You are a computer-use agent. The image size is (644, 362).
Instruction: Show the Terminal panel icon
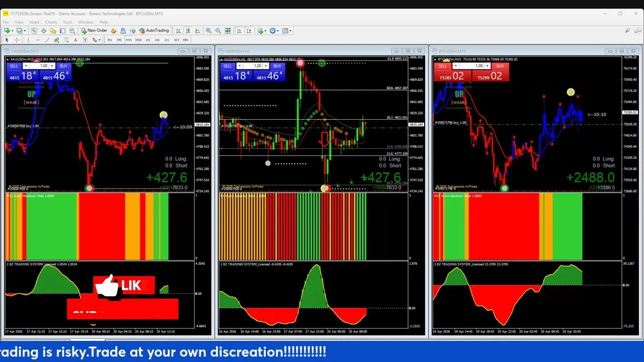click(62, 31)
